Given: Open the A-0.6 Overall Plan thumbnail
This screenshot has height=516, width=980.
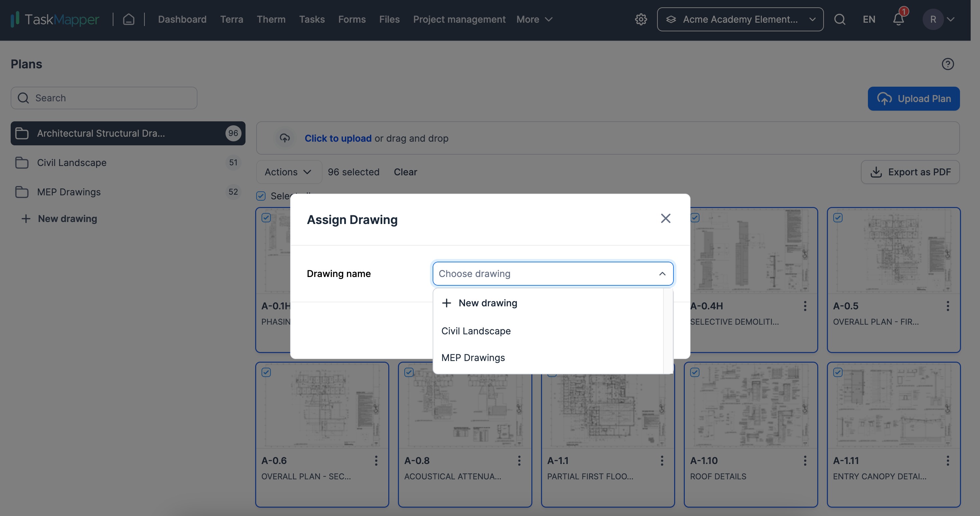Looking at the screenshot, I should tap(322, 405).
